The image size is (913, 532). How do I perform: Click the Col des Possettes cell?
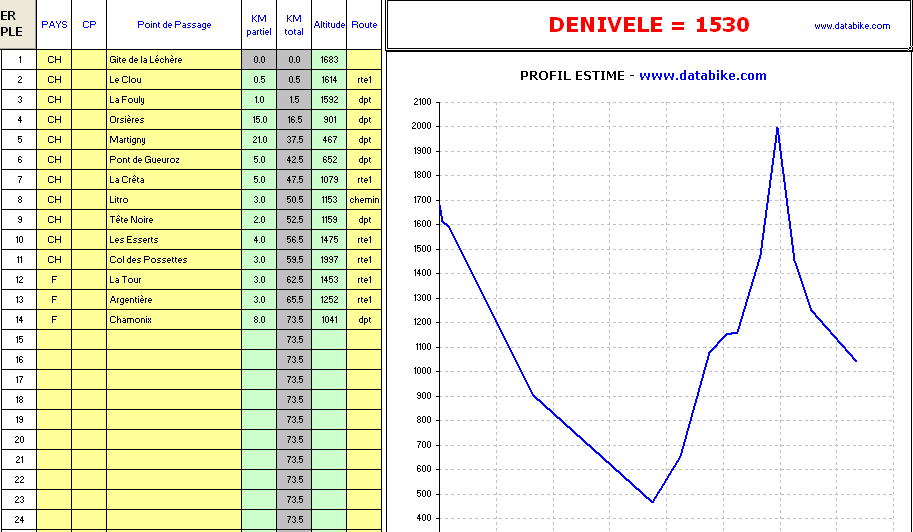tap(173, 260)
